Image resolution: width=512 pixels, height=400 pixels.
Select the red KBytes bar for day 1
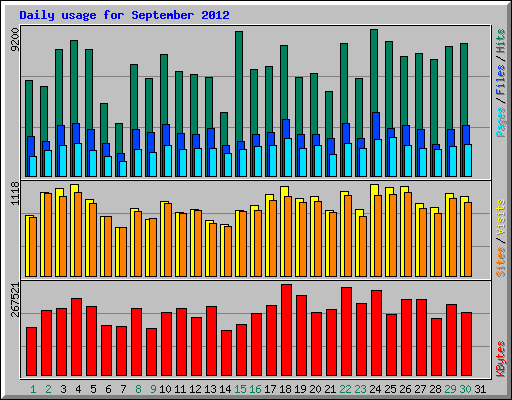click(x=31, y=351)
